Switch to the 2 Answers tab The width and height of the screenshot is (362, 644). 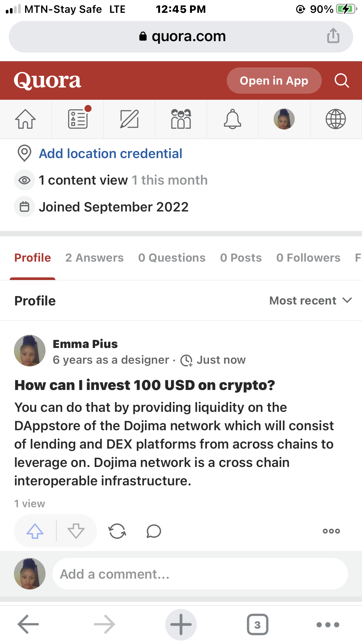tap(94, 258)
